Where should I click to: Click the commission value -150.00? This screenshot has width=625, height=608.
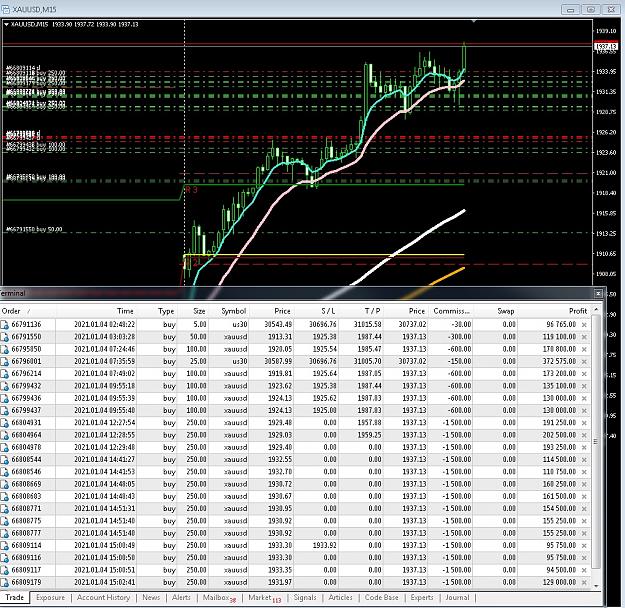point(459,362)
